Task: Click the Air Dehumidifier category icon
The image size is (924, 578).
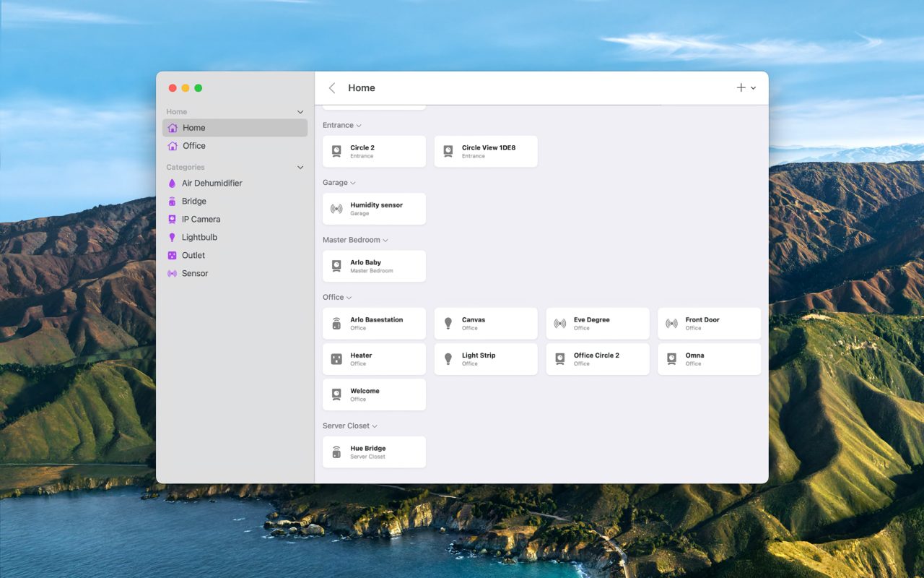Action: point(173,183)
